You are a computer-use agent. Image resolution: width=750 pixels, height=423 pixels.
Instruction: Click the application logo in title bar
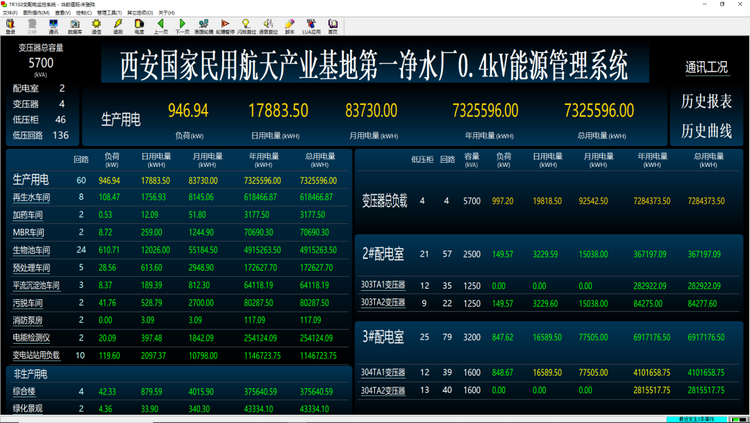pos(4,4)
